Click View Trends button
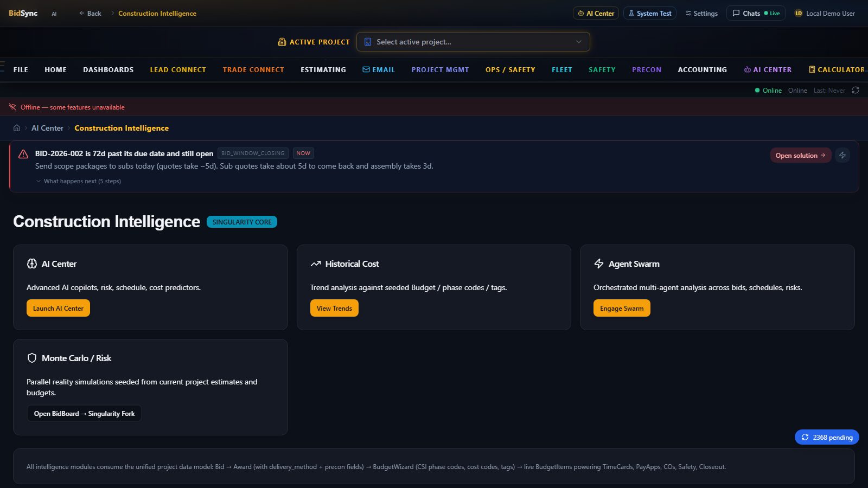Viewport: 868px width, 488px height. (334, 308)
